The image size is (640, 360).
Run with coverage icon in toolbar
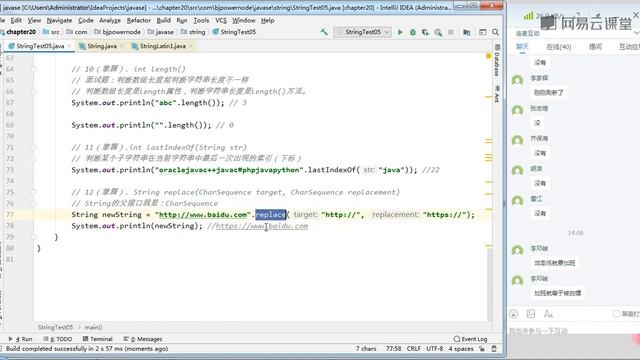coord(425,32)
